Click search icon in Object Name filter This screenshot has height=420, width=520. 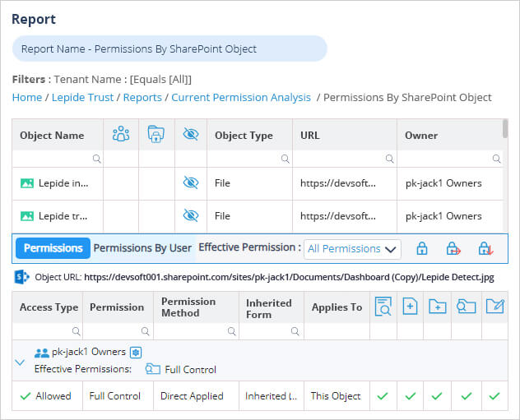[96, 159]
